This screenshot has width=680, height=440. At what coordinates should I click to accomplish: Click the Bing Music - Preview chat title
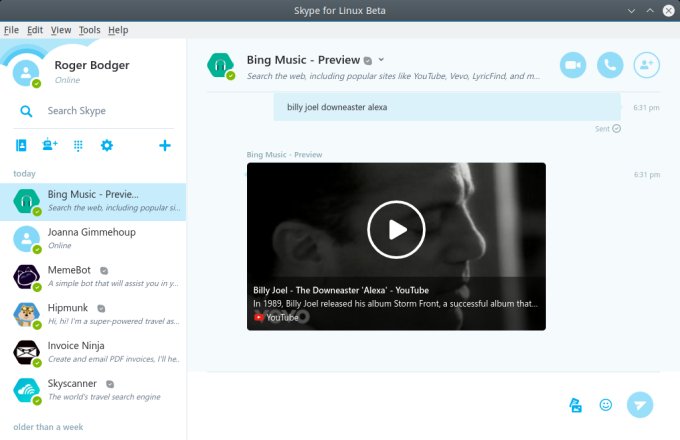[303, 60]
